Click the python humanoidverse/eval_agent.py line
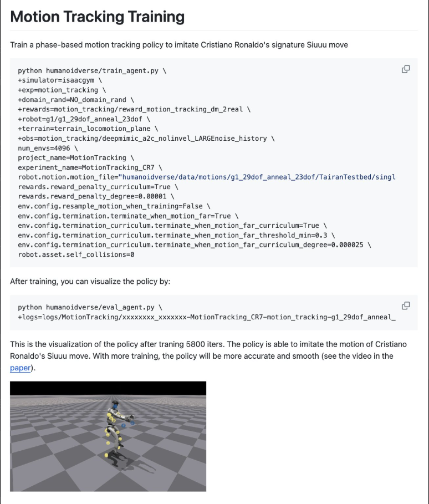 coord(90,307)
